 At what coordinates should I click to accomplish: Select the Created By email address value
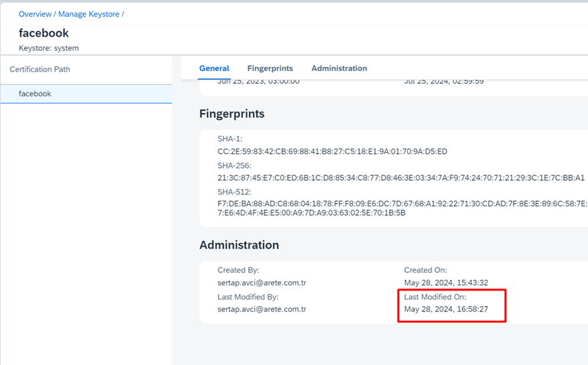point(261,283)
